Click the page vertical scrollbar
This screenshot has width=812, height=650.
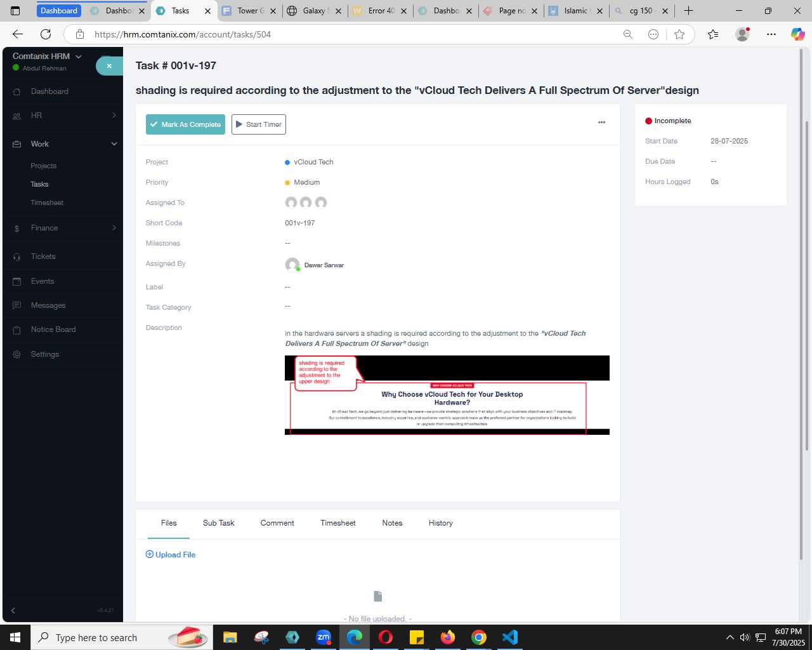click(x=806, y=286)
